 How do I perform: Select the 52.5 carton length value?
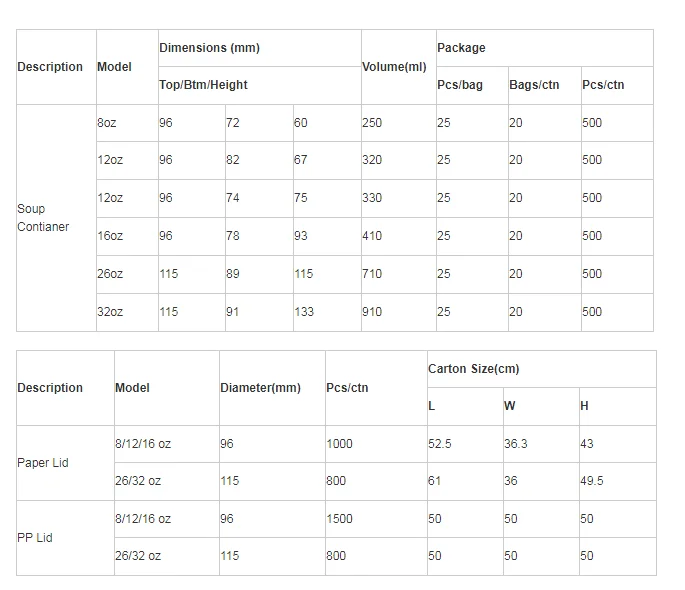pyautogui.click(x=440, y=444)
